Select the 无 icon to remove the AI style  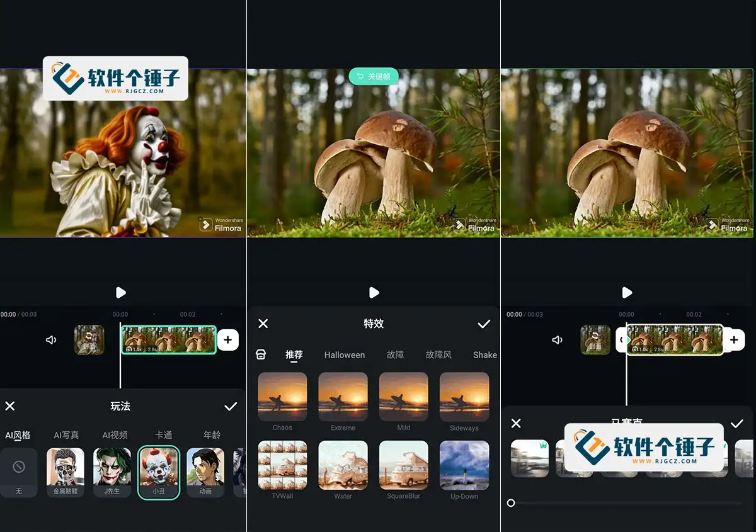18,472
